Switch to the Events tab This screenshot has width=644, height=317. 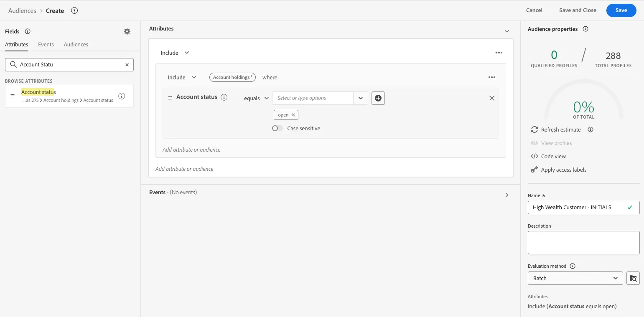pyautogui.click(x=46, y=44)
